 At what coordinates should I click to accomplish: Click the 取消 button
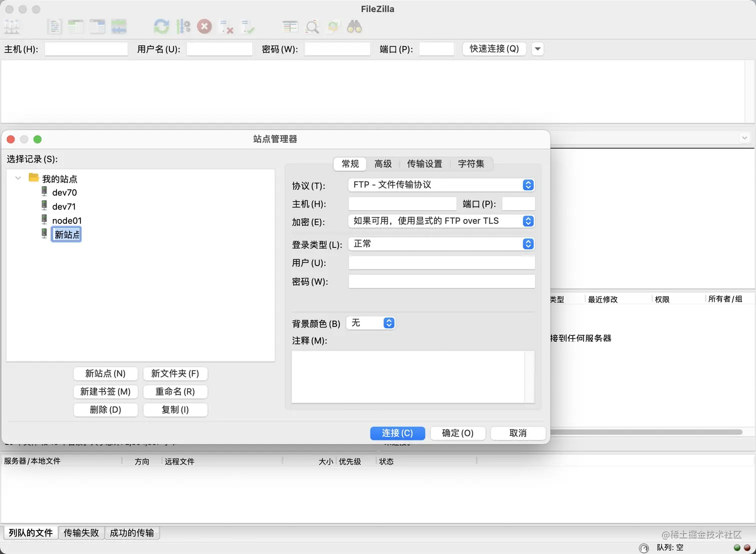point(518,433)
